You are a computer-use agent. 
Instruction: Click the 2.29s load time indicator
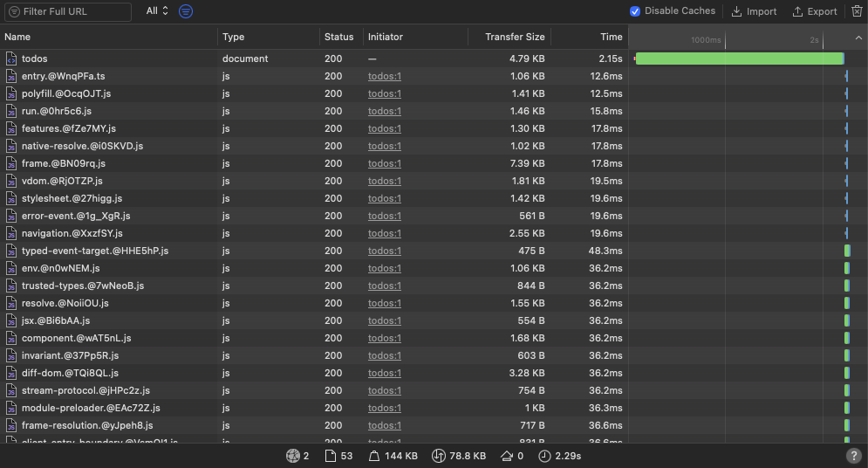[560, 456]
